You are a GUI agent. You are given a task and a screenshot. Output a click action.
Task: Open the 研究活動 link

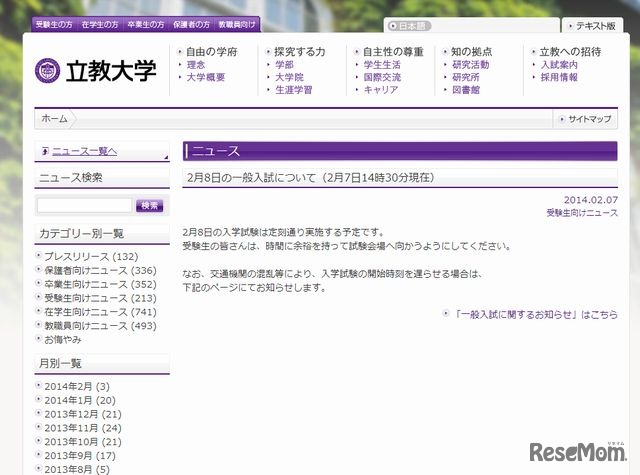471,64
